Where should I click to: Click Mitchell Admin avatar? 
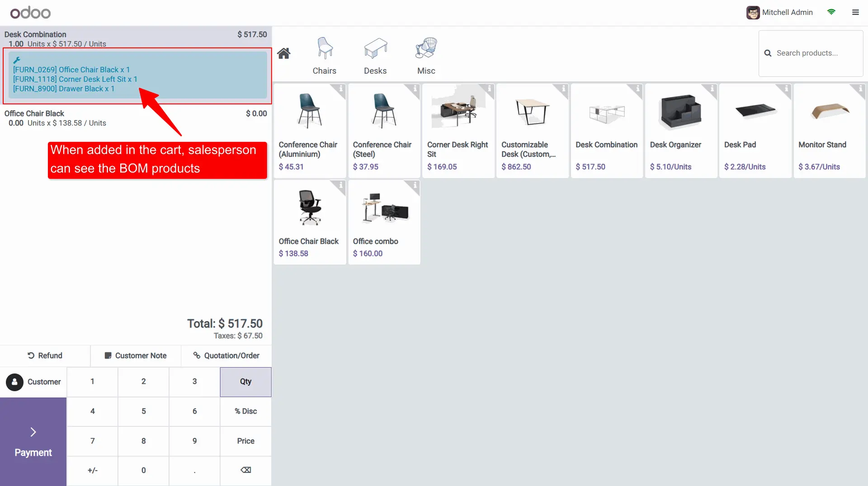click(753, 13)
